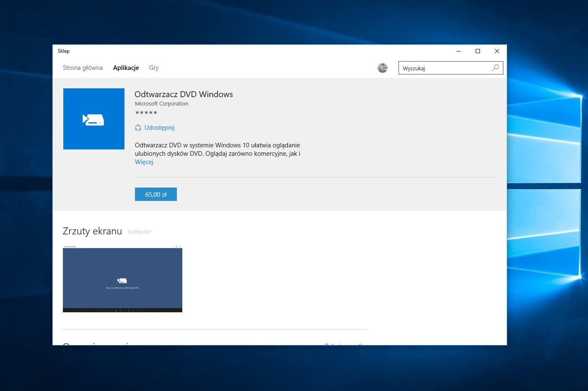Screen dimensions: 588x391
Task: Click the Sklep window title text
Action: pyautogui.click(x=64, y=51)
